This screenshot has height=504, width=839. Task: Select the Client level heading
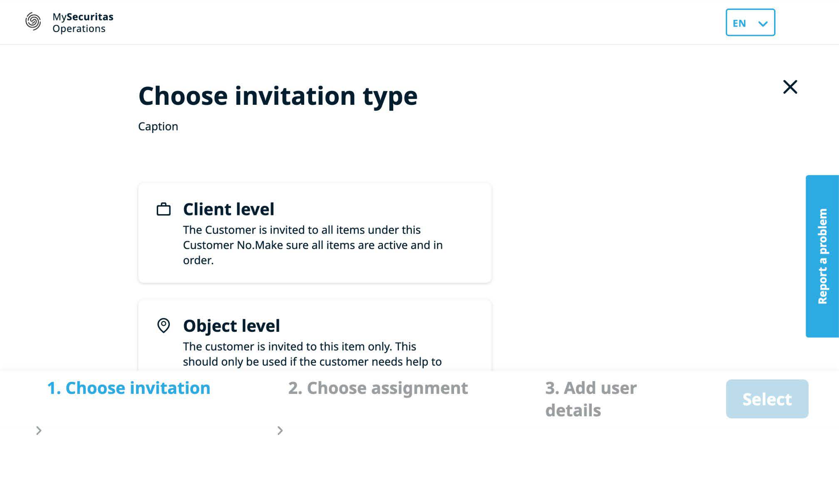228,209
